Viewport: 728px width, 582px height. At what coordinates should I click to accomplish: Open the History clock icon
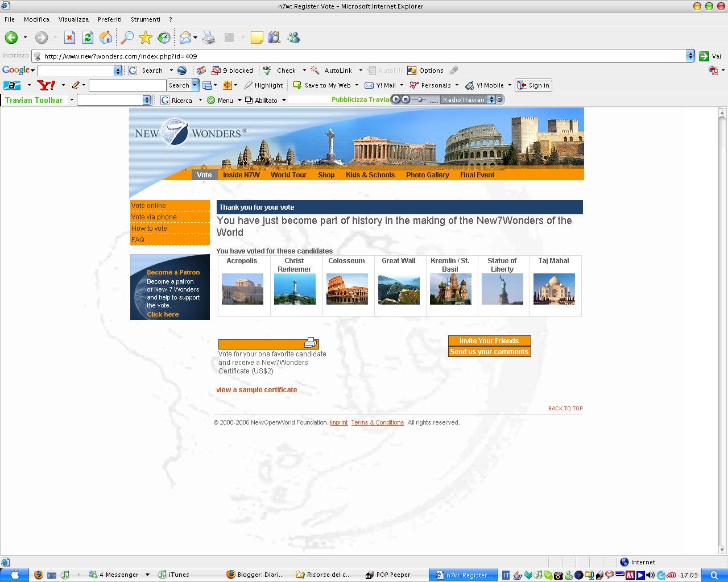tap(164, 38)
